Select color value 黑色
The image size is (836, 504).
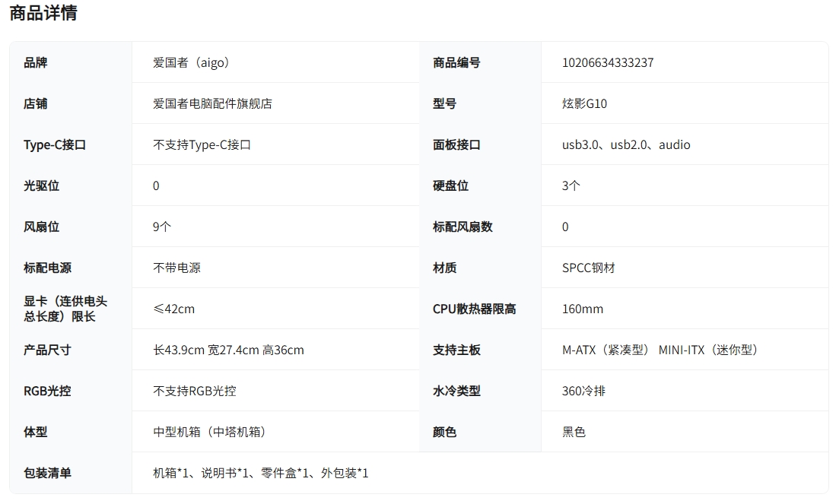[x=574, y=432]
